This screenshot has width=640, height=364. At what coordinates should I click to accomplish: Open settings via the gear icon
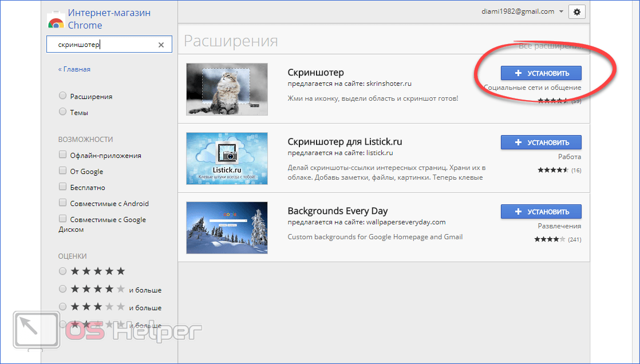click(576, 12)
